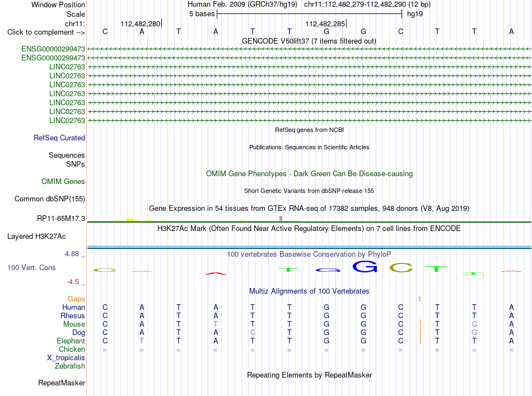Open '100 vertebrates Basewise Conservation by PhyloP' title
Viewport: 532px width, 396px height.
[x=309, y=254]
